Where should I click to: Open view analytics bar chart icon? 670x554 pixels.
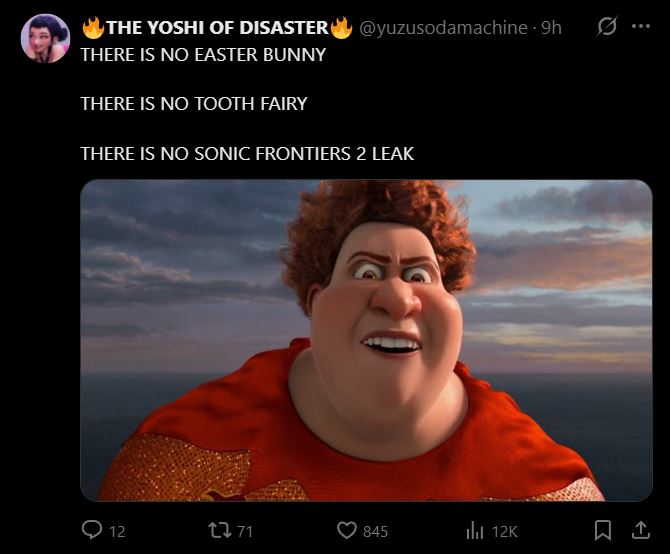tap(474, 531)
